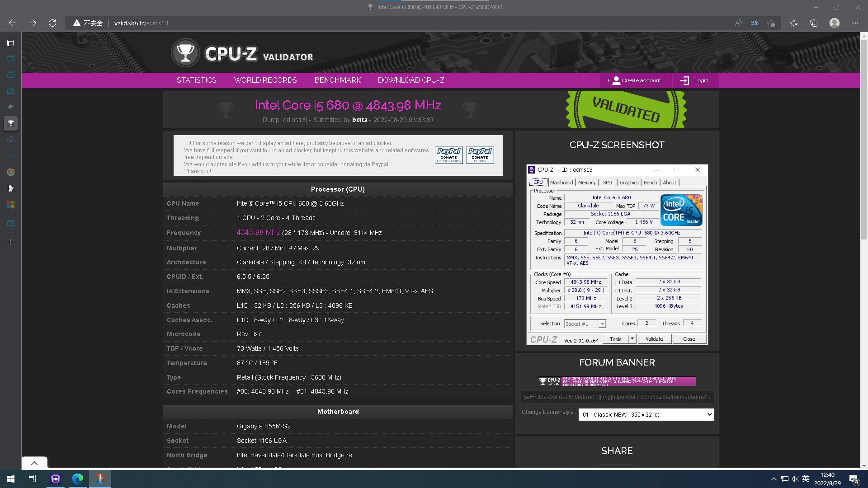
Task: Go back to the previous page
Action: tap(13, 23)
